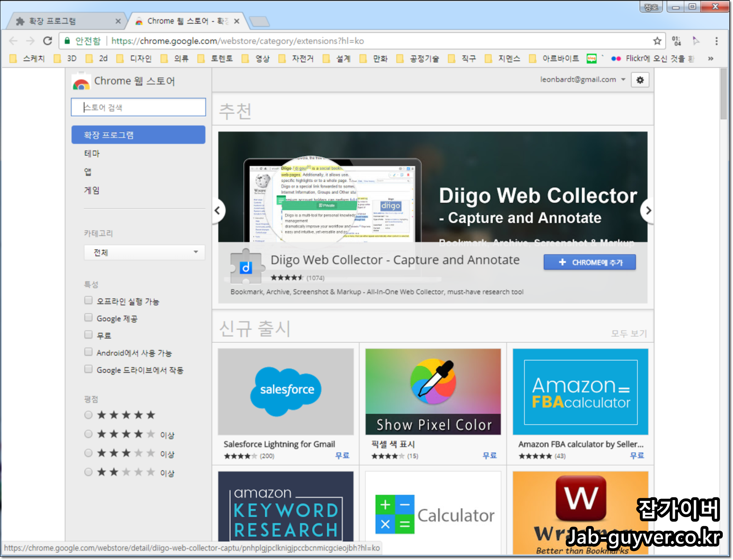Check the Google 제공 checkbox

pyautogui.click(x=88, y=317)
